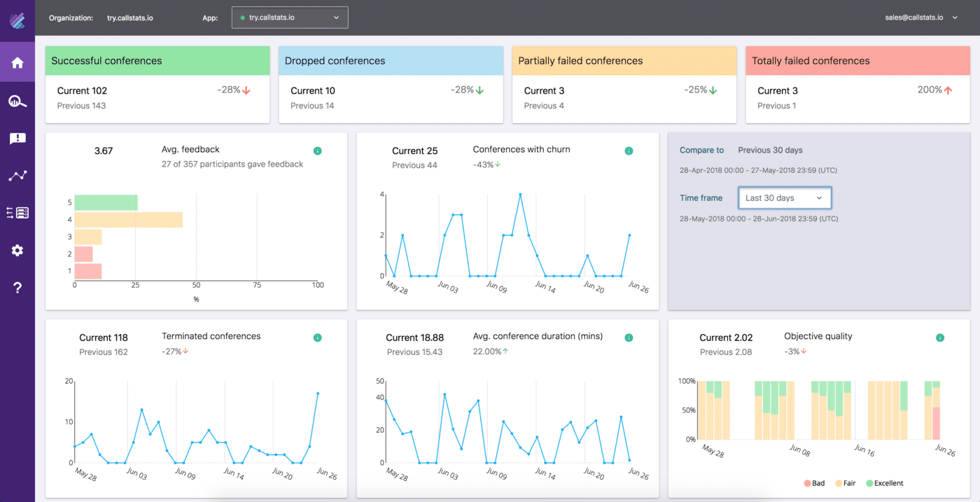
Task: Click the rating 4 feedback bar
Action: pos(129,220)
